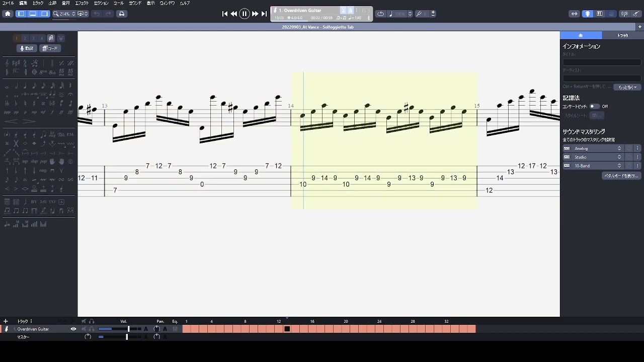Select voice 1 in the palette
This screenshot has height=362, width=644.
point(16,38)
